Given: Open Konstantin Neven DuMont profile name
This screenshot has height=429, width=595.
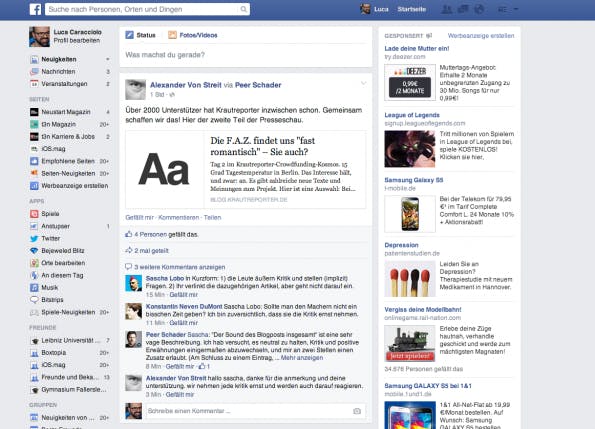Looking at the screenshot, I should [184, 306].
